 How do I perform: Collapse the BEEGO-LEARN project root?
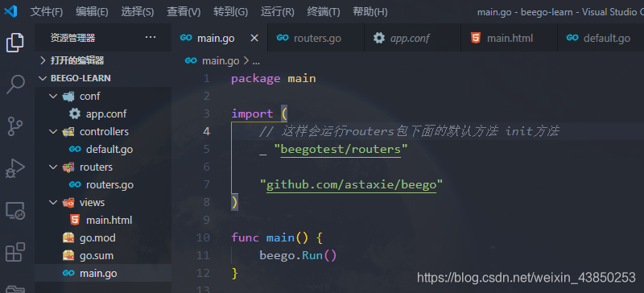click(43, 78)
